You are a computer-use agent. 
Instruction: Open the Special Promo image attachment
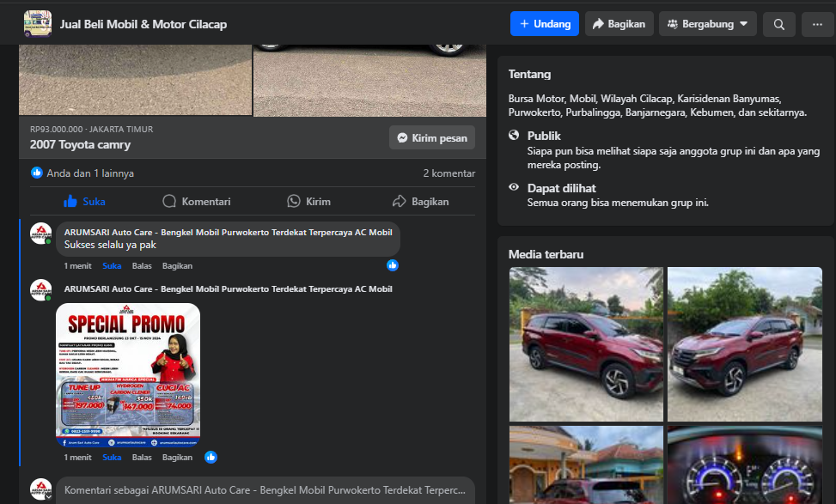click(x=128, y=375)
